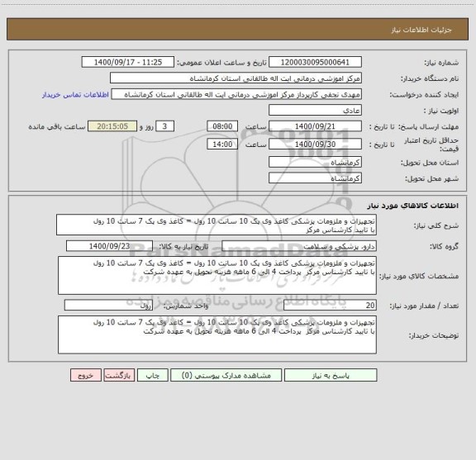This screenshot has width=476, height=460.
Task: Open مشاهده مدارک پیوستی (0) button
Action: click(x=226, y=375)
